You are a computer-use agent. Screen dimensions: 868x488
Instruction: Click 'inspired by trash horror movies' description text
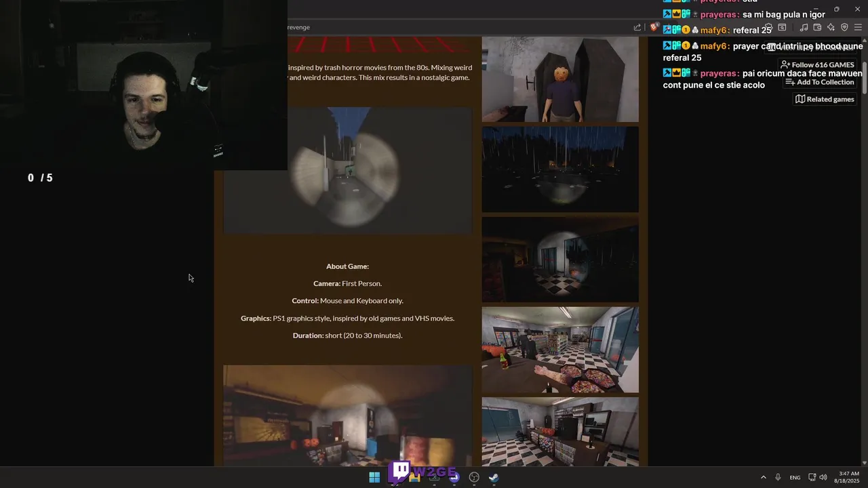(x=380, y=73)
